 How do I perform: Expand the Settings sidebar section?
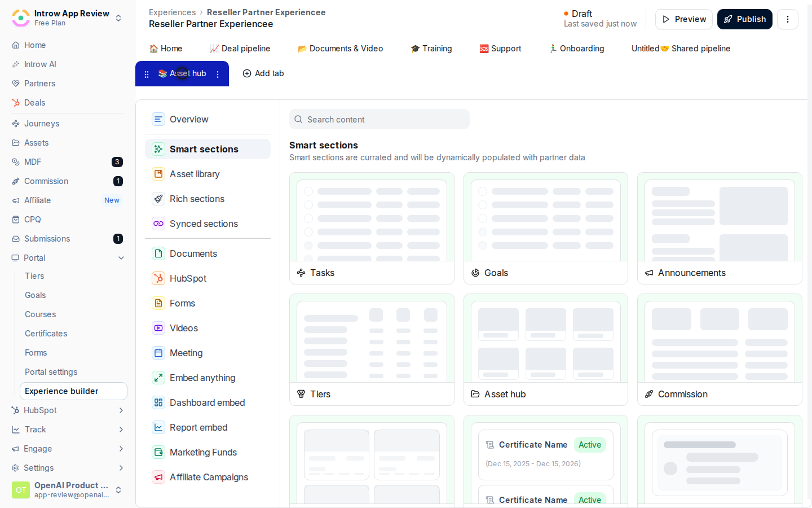(x=121, y=468)
